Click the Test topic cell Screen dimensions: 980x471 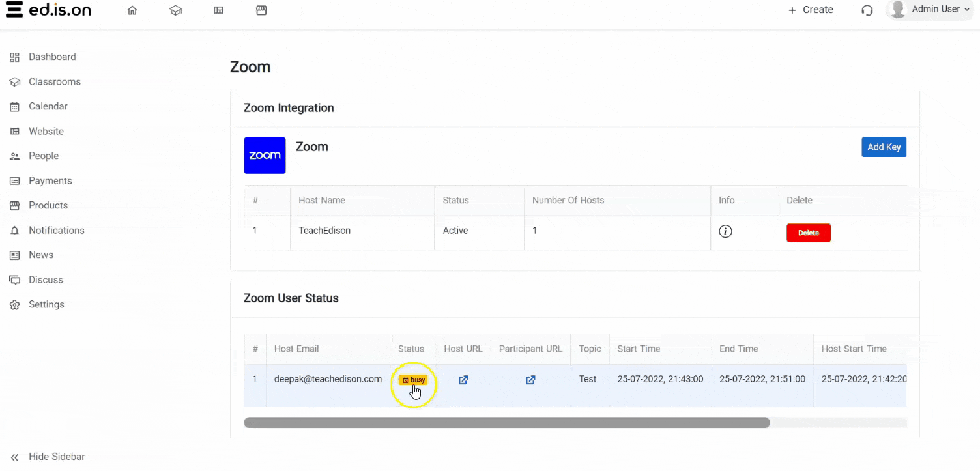click(x=588, y=379)
